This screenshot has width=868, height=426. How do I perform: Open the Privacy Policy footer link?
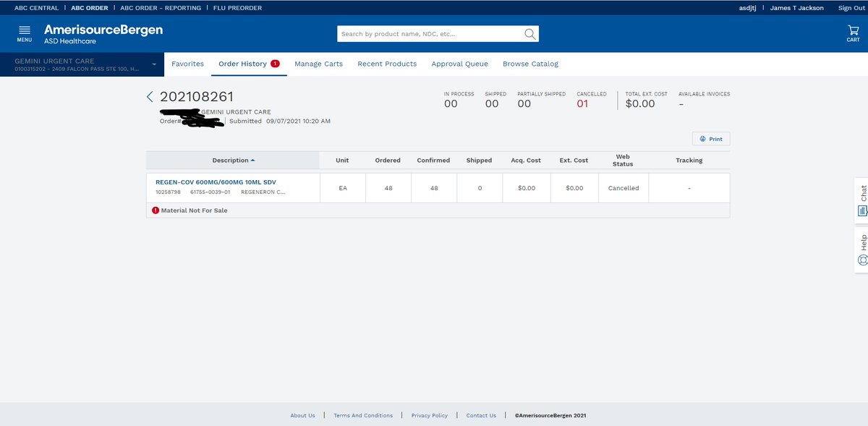click(x=430, y=416)
